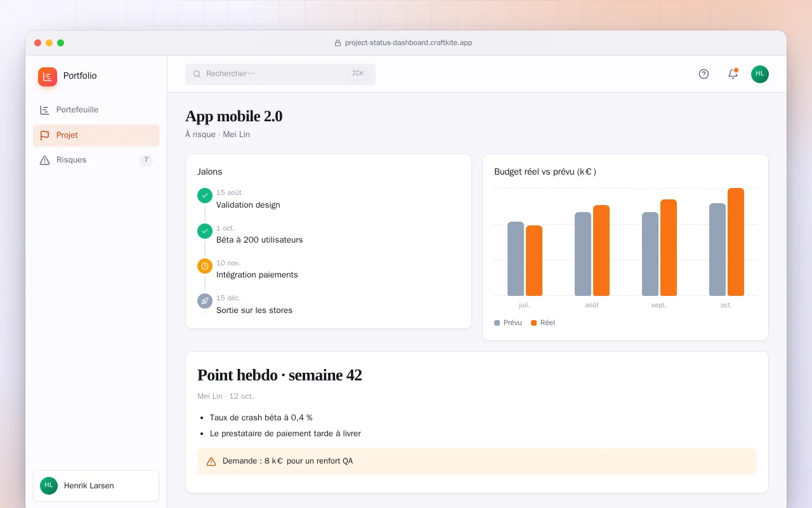Click the gray Prévu bar for sept.
812x508 pixels.
[x=650, y=254]
